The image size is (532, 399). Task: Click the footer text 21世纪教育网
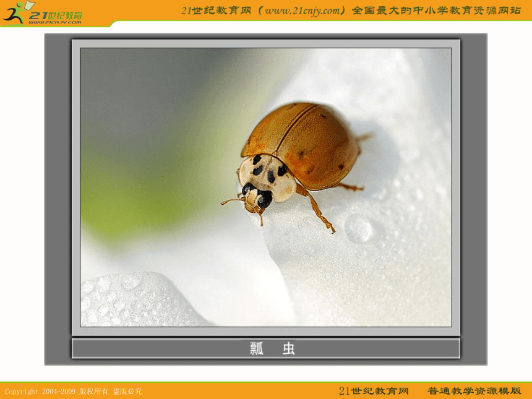[374, 391]
